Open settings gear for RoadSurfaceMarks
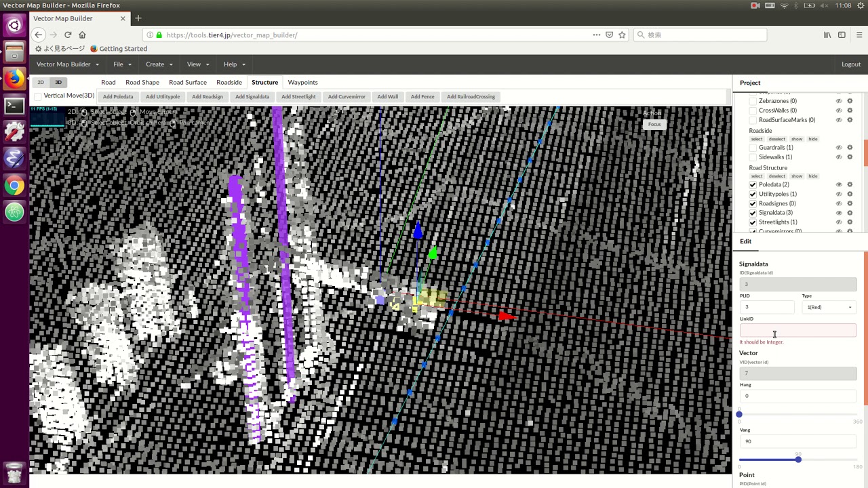Image resolution: width=868 pixels, height=488 pixels. 850,120
